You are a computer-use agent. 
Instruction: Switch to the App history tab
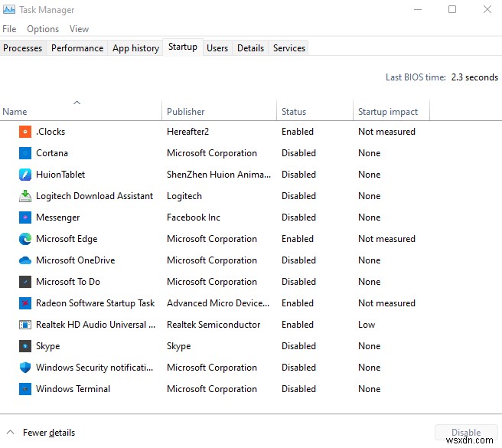pos(135,48)
